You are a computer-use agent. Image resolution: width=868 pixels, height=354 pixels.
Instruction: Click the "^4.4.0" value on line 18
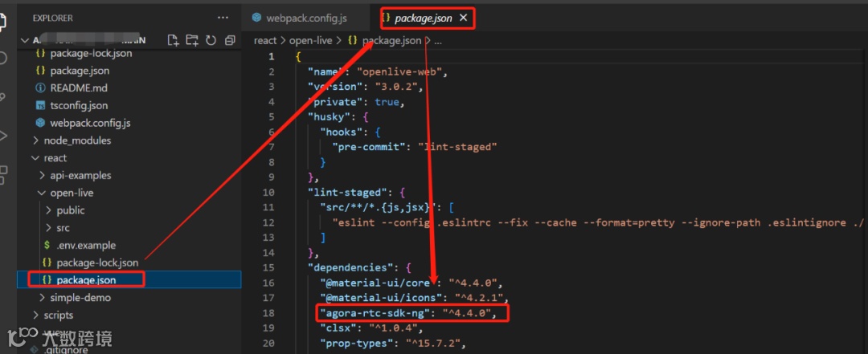click(465, 314)
